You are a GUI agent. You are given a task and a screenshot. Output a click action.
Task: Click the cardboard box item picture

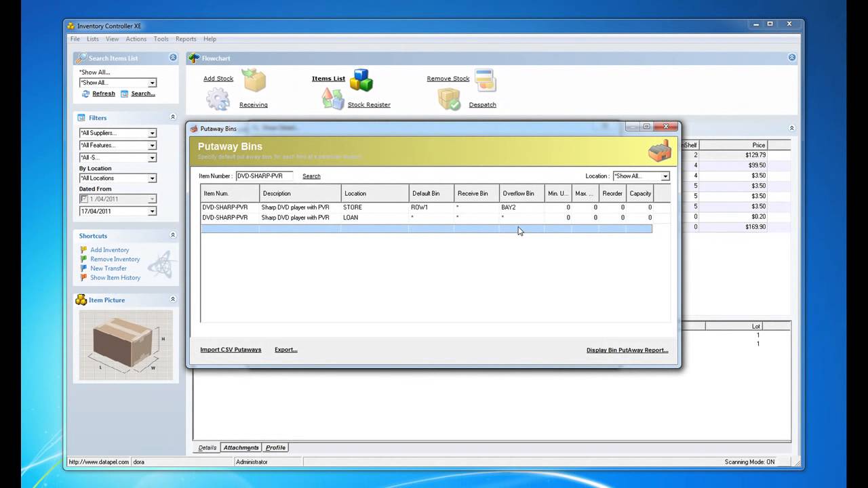pyautogui.click(x=125, y=345)
